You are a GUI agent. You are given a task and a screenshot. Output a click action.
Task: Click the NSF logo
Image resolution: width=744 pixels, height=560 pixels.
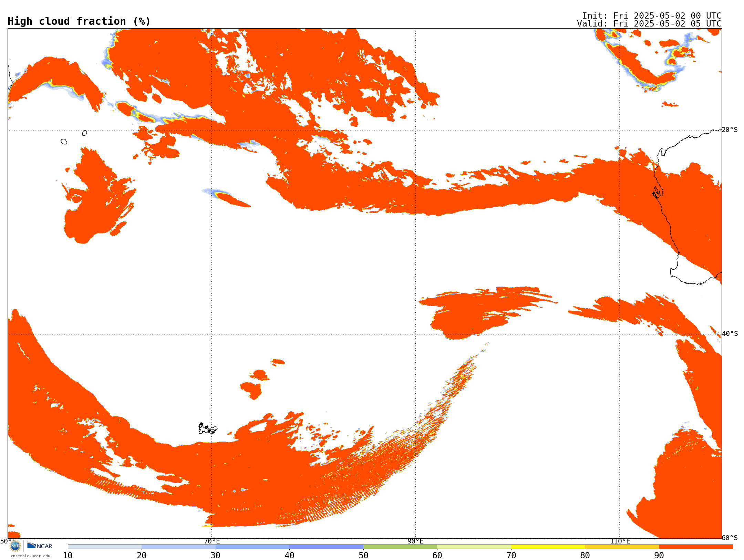[x=15, y=546]
